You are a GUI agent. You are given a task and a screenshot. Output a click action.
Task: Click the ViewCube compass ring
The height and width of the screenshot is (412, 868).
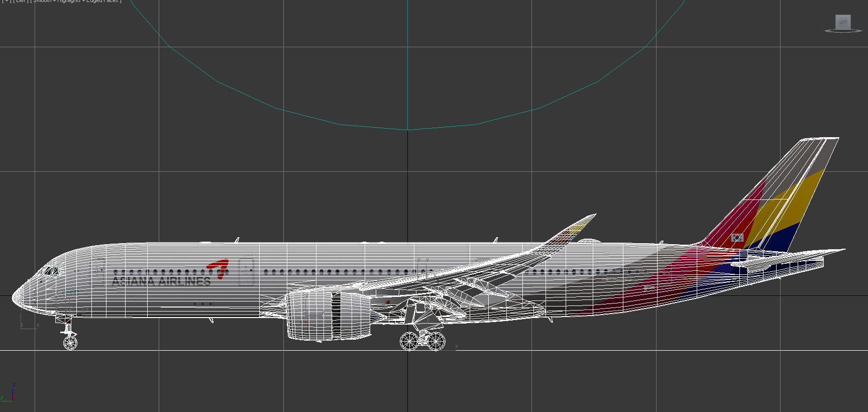[x=843, y=31]
